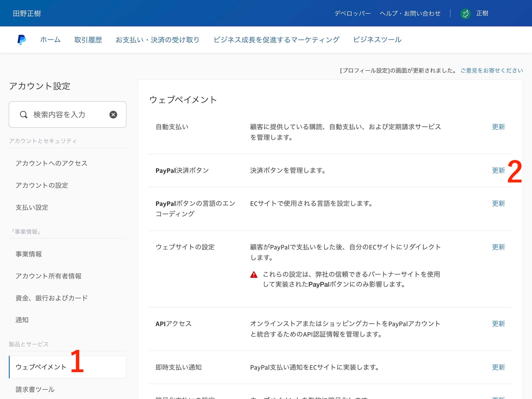Click the 正樹 account name
Image resolution: width=532 pixels, height=399 pixels.
(x=482, y=13)
